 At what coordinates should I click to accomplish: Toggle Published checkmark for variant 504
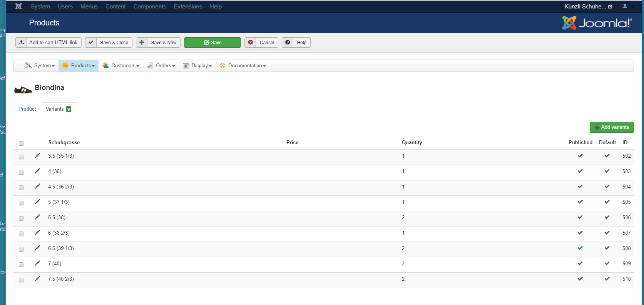(580, 187)
